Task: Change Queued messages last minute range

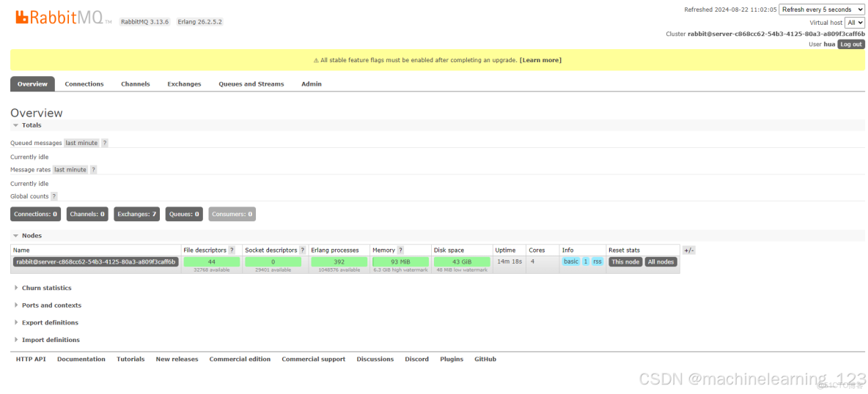Action: (81, 143)
